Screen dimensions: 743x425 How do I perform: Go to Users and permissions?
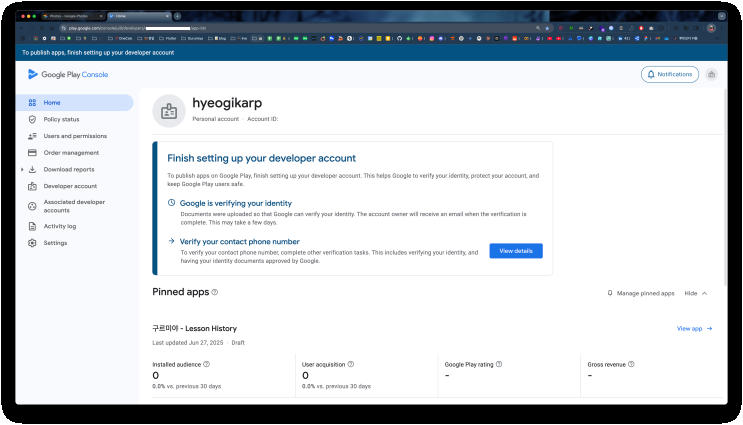coord(75,136)
